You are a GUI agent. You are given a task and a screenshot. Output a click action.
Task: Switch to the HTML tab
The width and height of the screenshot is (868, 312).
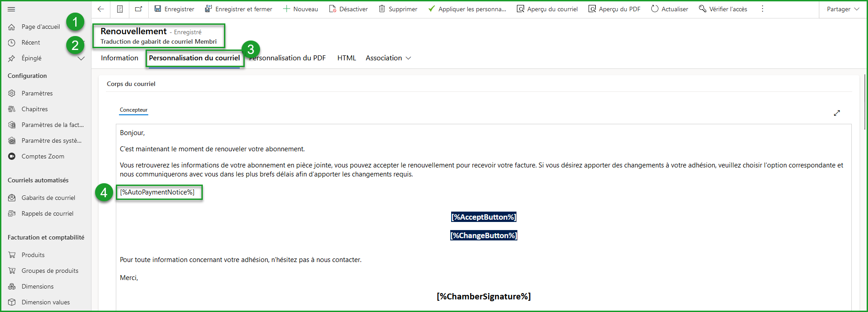(347, 58)
